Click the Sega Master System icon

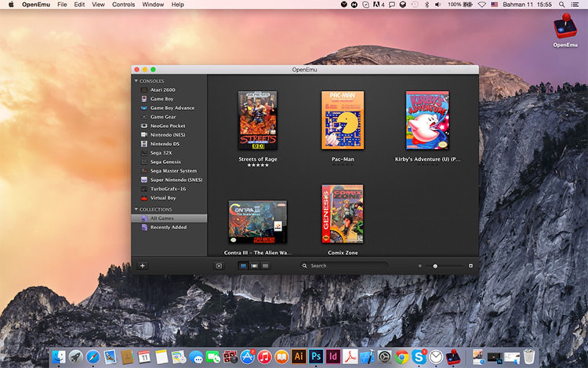click(144, 171)
